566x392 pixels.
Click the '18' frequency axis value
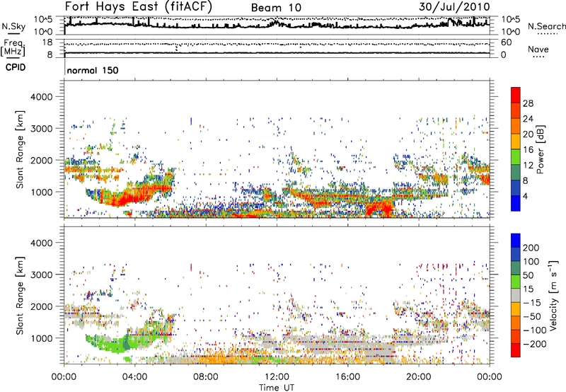pyautogui.click(x=47, y=42)
